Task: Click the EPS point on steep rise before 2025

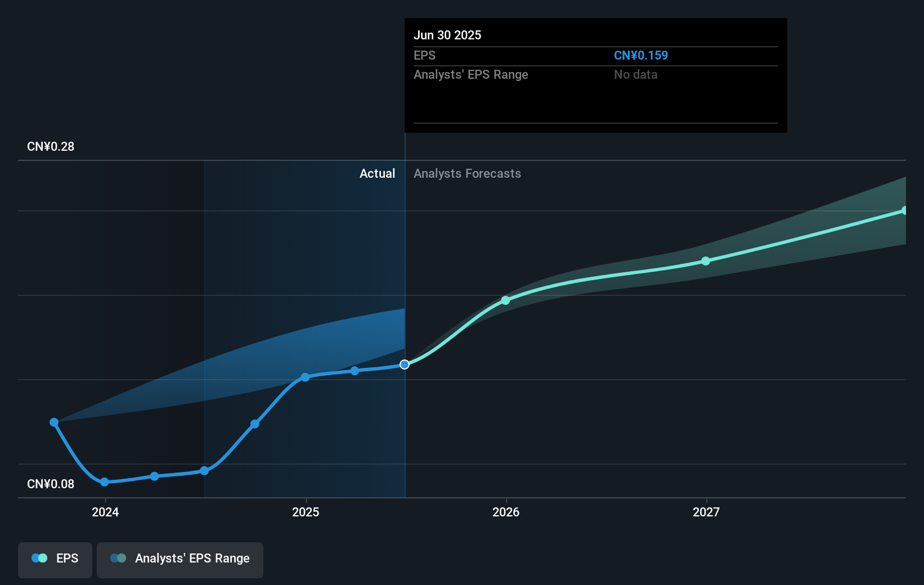Action: [x=255, y=424]
